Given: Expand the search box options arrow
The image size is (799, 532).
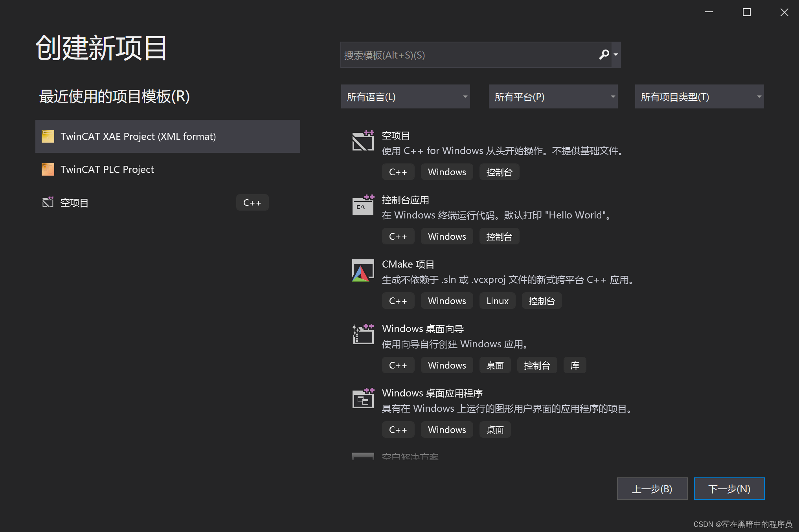Looking at the screenshot, I should (616, 55).
